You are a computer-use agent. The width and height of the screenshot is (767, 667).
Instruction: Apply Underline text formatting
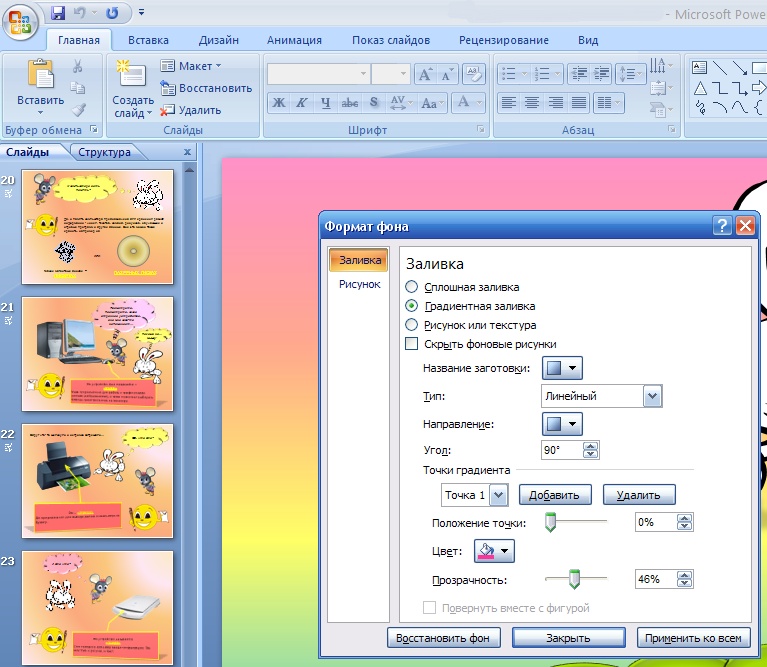click(326, 103)
